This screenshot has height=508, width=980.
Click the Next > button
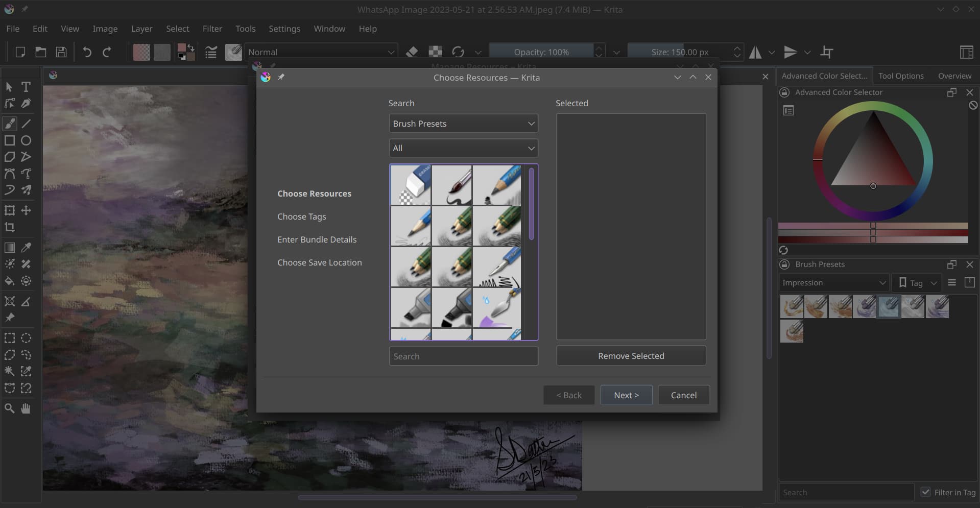point(626,395)
